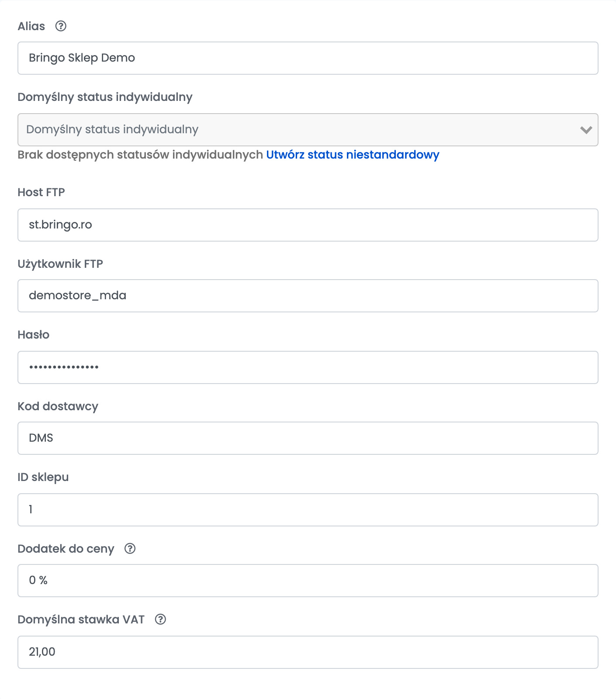Open the help tooltip beside Alias
Screen dimensions: 616x699
[61, 26]
